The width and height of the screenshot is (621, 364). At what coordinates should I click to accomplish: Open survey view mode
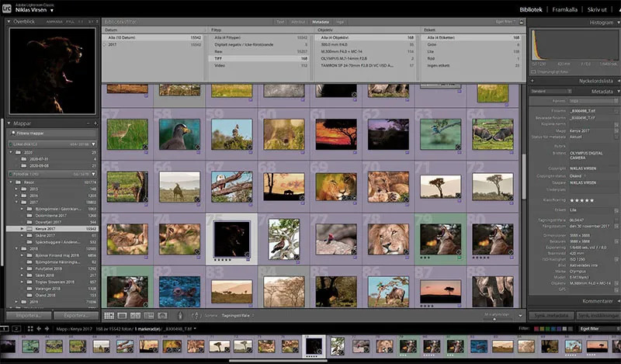(149, 316)
